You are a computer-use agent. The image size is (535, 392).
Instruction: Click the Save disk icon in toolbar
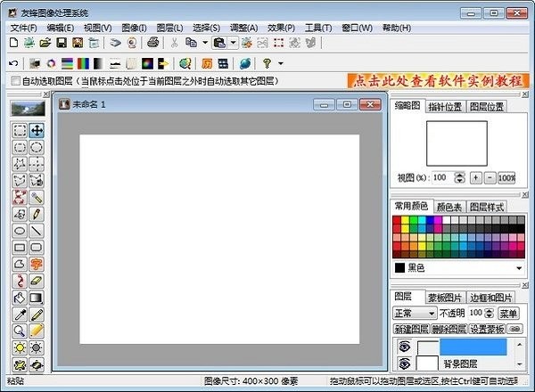(x=62, y=43)
